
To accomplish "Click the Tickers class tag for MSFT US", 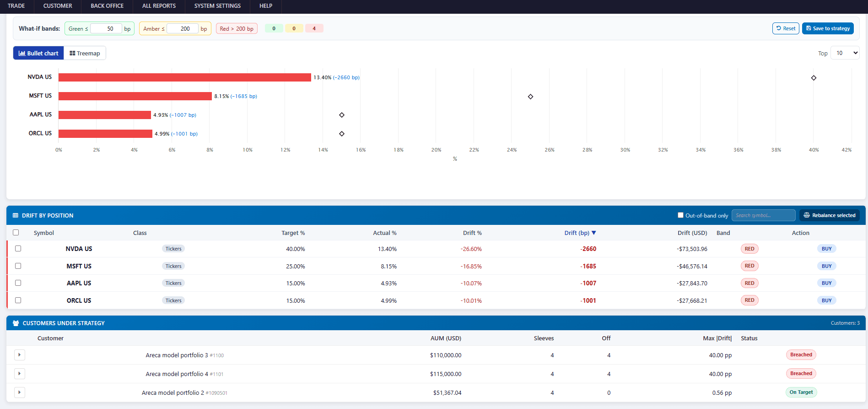I will 173,266.
